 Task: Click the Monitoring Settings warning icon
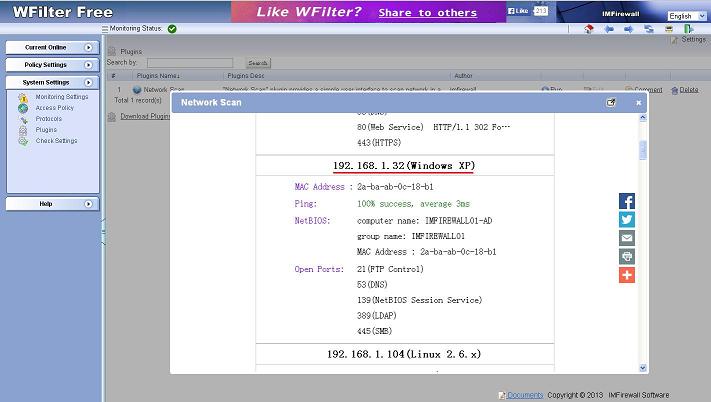(x=23, y=97)
